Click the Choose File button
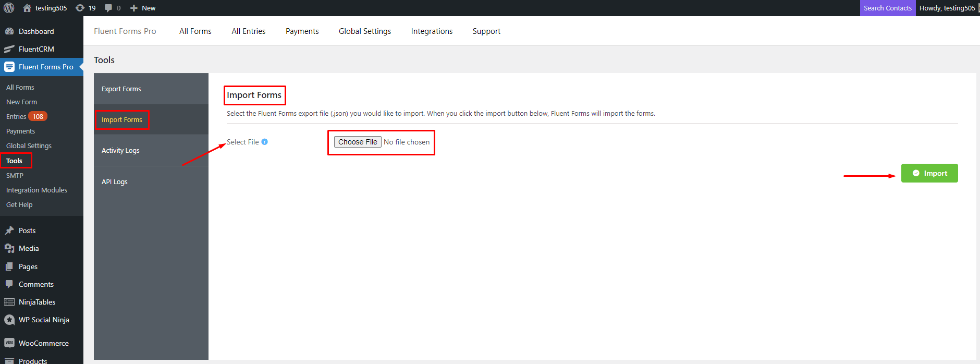Viewport: 980px width, 364px height. tap(358, 142)
